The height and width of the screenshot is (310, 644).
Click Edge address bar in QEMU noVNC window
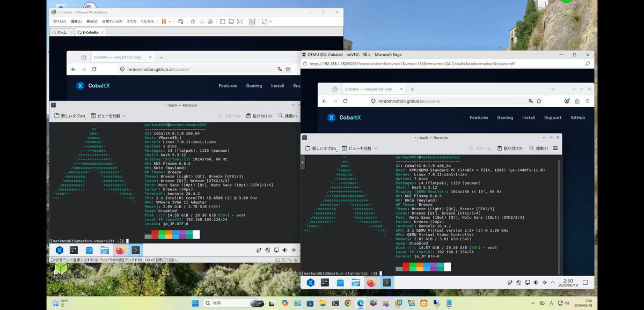point(445,63)
